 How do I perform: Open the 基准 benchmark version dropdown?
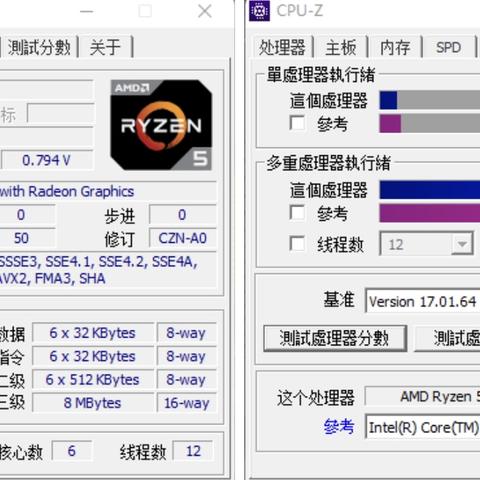(423, 301)
